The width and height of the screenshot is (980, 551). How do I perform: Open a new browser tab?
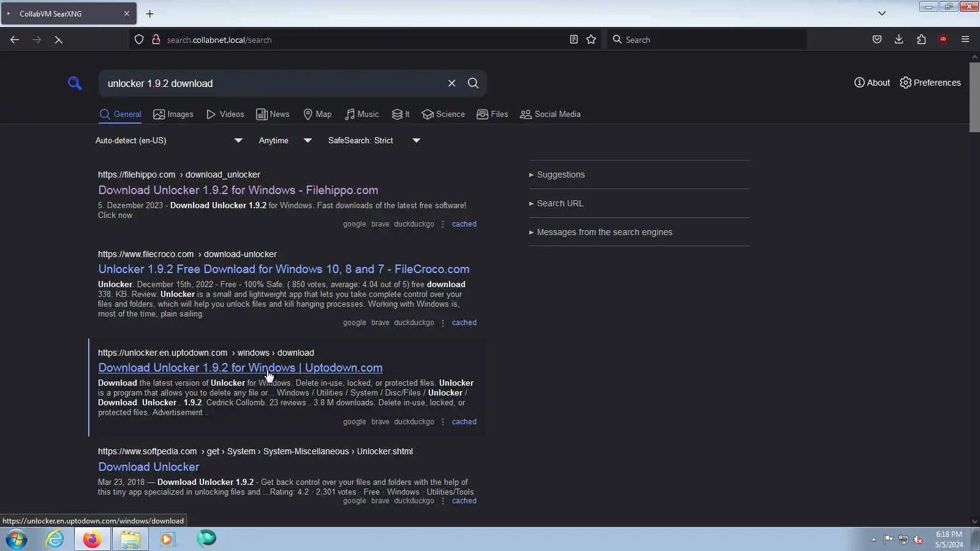coord(150,13)
